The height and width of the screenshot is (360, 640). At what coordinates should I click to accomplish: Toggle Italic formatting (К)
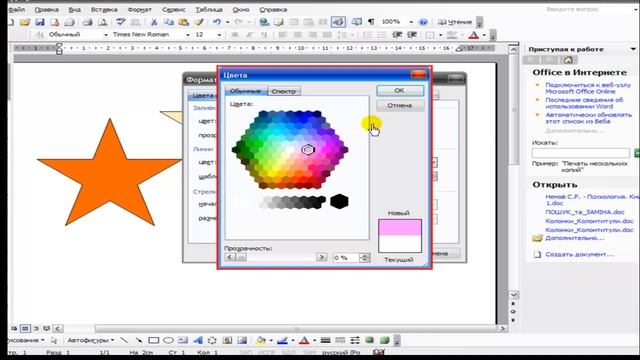click(x=249, y=35)
